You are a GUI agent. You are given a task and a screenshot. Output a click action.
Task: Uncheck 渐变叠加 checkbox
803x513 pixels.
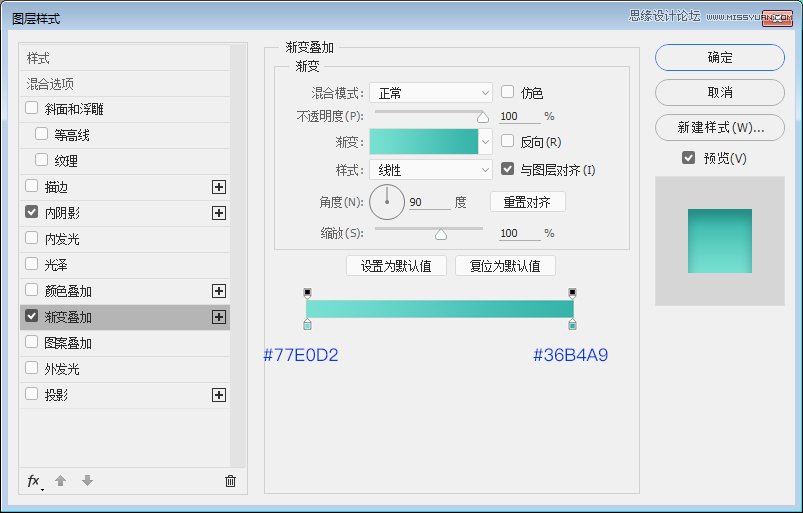tap(31, 316)
